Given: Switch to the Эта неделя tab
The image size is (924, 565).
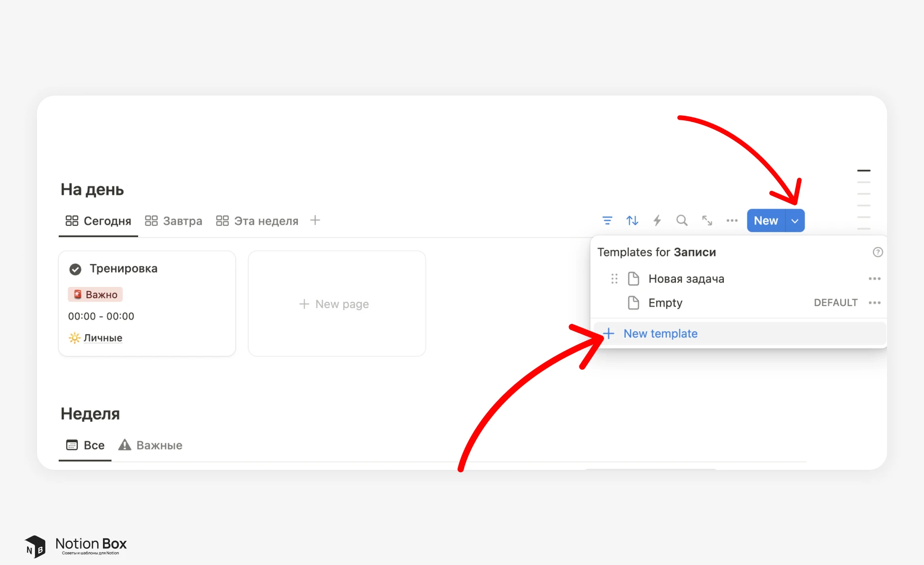Looking at the screenshot, I should click(x=257, y=221).
